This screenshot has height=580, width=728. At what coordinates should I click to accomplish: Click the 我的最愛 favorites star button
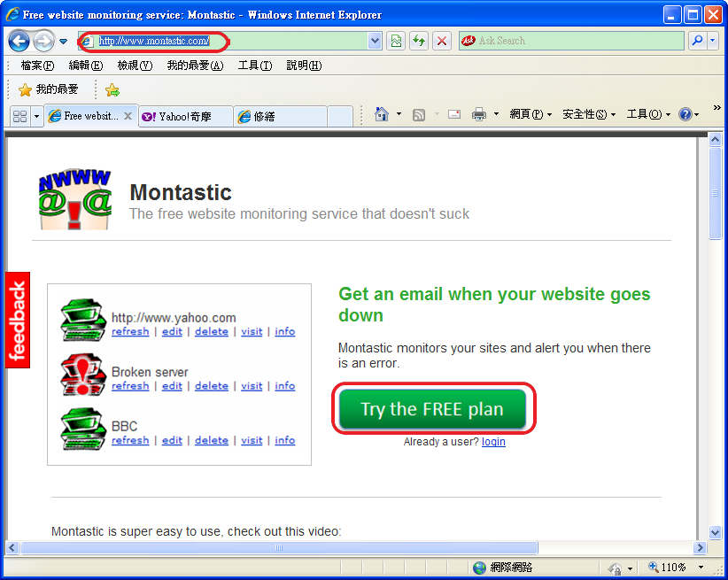click(x=49, y=89)
